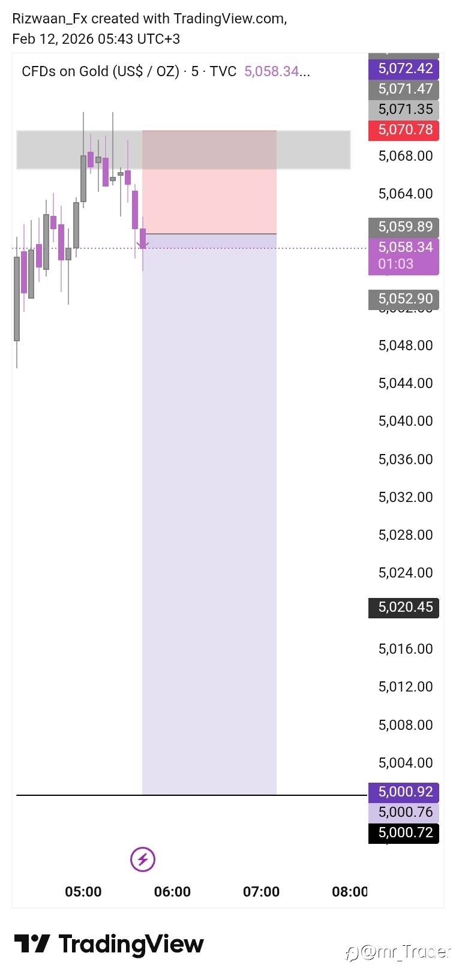Click the black 5,000.72 price label
The height and width of the screenshot is (980, 456).
pyautogui.click(x=404, y=832)
